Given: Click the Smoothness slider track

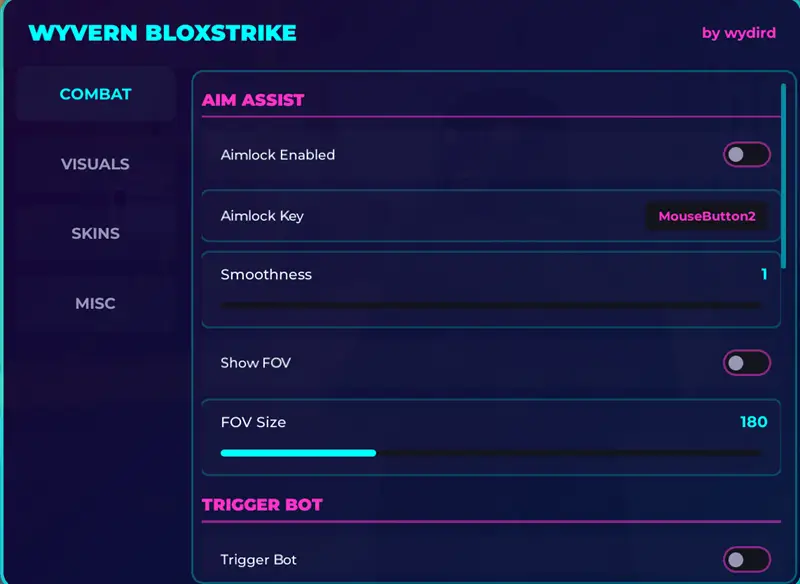Looking at the screenshot, I should pos(490,303).
